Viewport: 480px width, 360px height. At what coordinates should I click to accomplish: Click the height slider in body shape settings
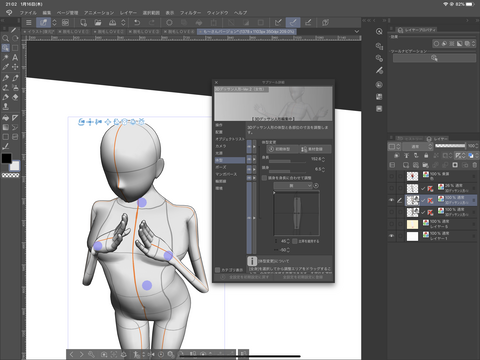pos(287,162)
